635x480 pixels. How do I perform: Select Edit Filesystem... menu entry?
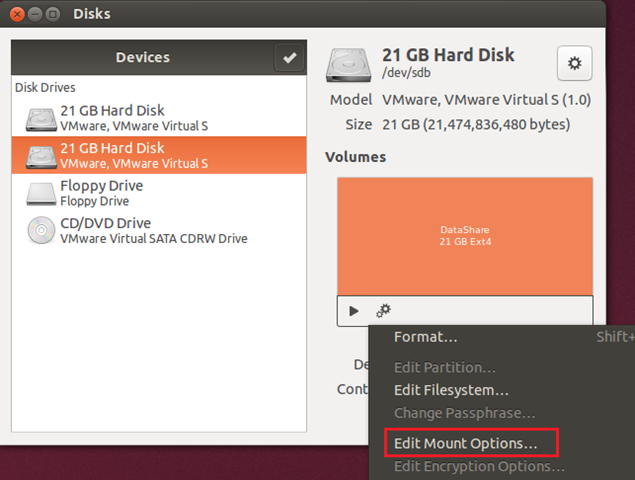tap(451, 390)
